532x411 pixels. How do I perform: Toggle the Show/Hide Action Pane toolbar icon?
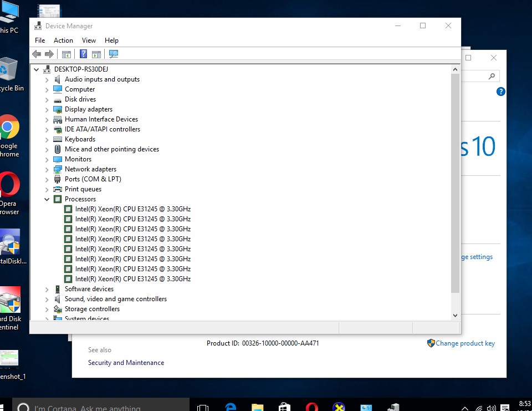(x=96, y=54)
